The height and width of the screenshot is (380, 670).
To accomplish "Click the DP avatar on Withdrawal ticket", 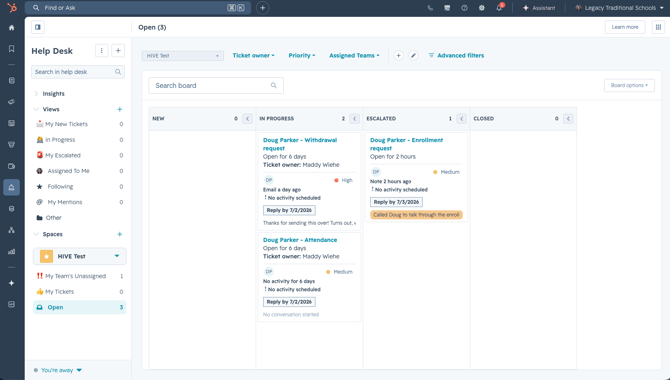I will coord(269,180).
